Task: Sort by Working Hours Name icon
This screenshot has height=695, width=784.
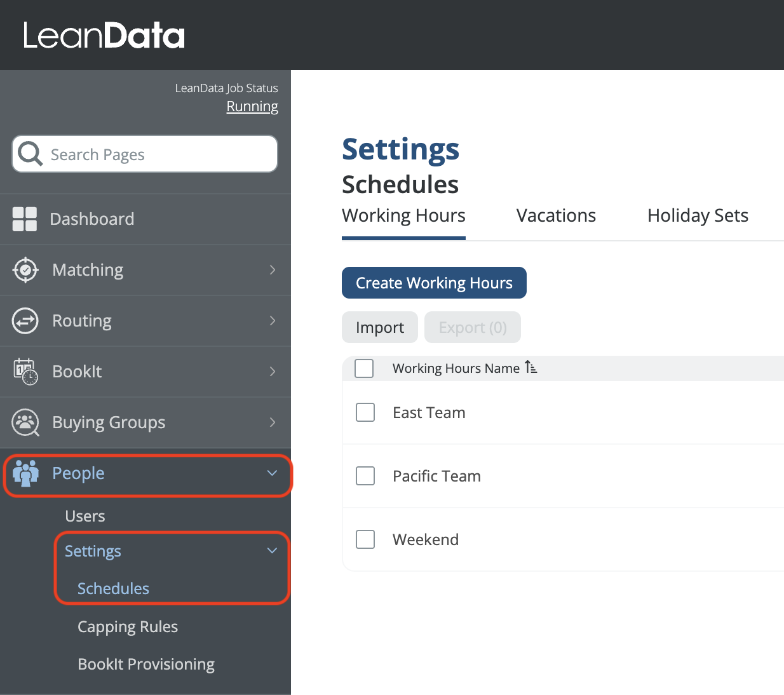Action: coord(531,368)
